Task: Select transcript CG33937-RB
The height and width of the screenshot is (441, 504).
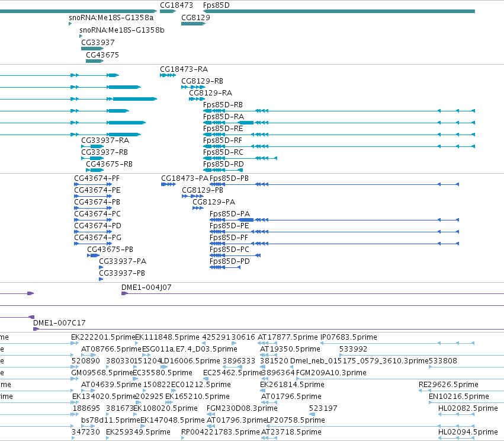Action: (x=104, y=152)
